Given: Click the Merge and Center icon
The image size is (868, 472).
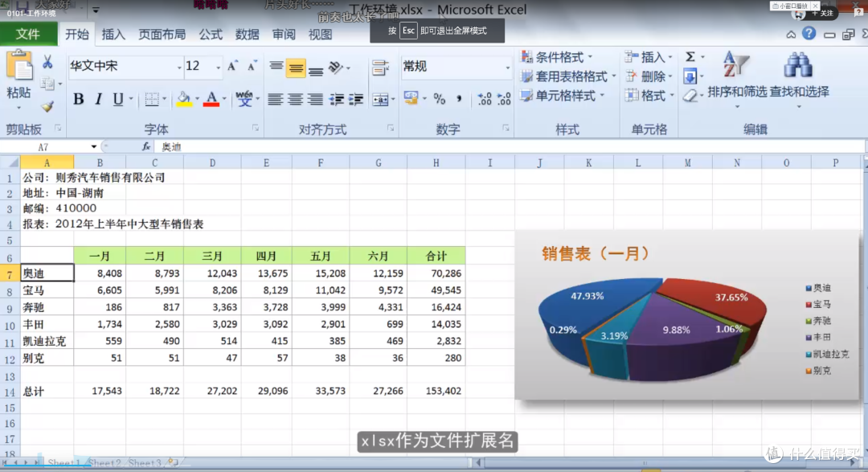Looking at the screenshot, I should (380, 100).
